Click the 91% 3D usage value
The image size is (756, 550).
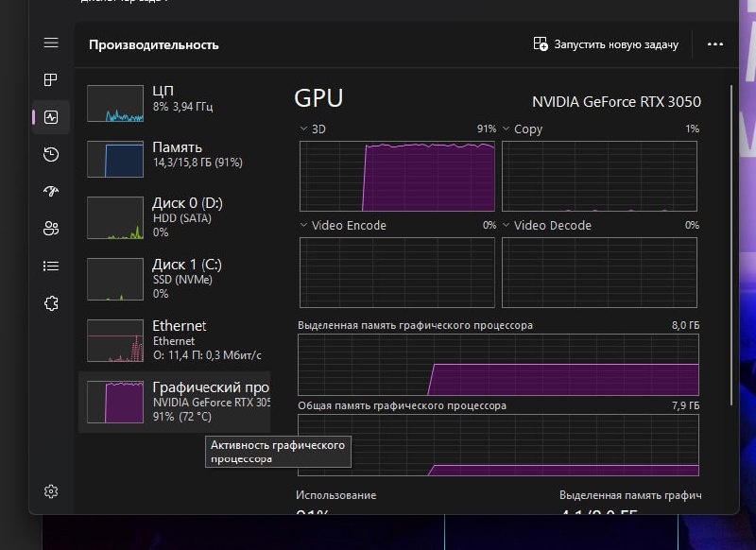tap(487, 129)
